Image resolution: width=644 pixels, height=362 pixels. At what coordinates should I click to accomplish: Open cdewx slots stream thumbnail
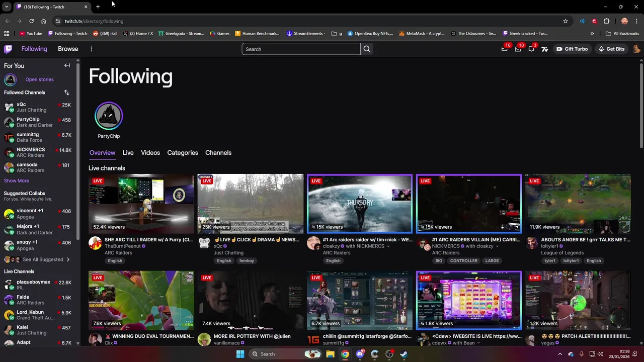click(469, 300)
